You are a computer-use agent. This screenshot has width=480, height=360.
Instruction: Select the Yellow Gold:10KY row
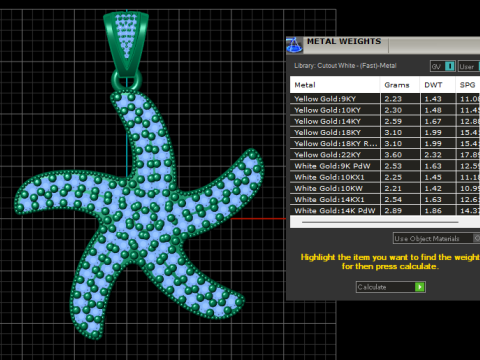point(385,110)
